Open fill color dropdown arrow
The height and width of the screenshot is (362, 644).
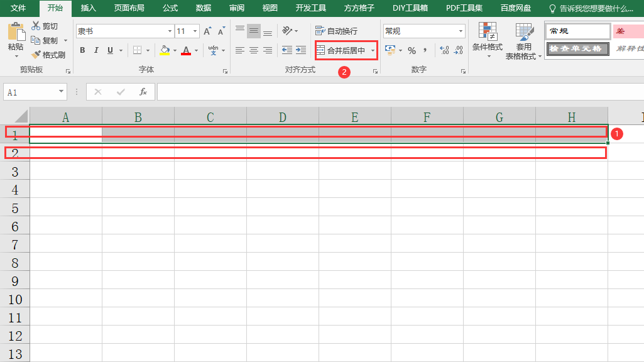coord(175,50)
